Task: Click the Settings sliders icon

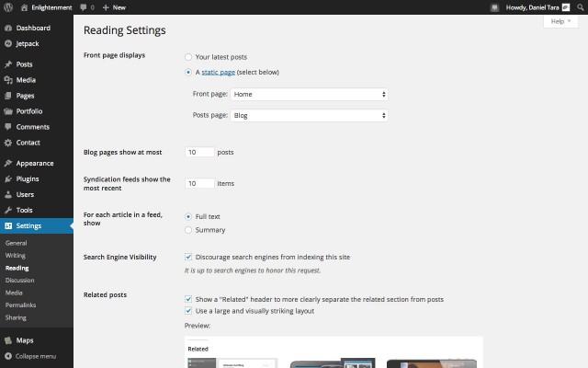Action: tap(8, 225)
